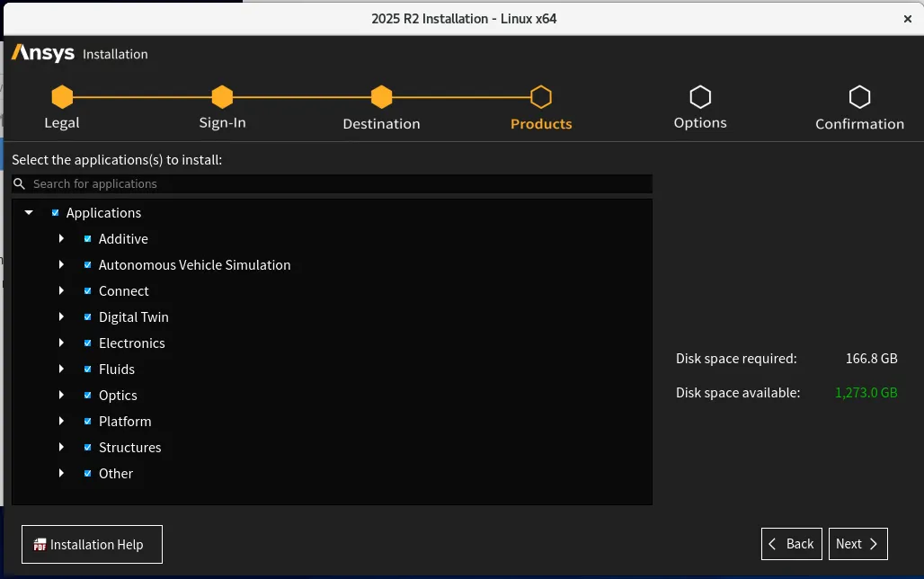Click the 166.8 GB required value
The height and width of the screenshot is (579, 924).
[872, 359]
